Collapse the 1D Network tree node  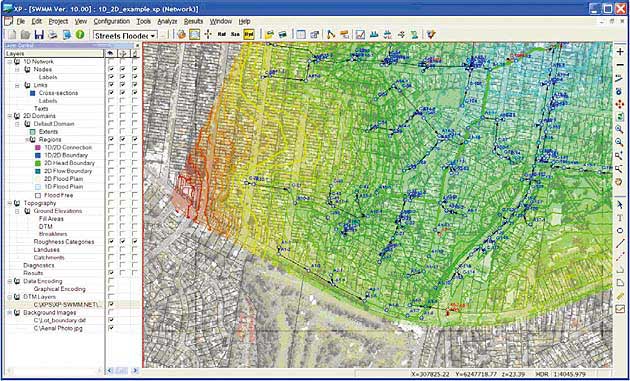pos(10,61)
